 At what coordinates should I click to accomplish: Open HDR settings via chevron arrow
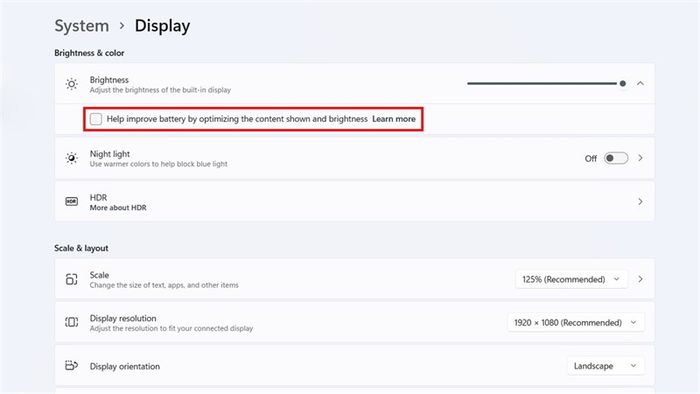point(640,202)
